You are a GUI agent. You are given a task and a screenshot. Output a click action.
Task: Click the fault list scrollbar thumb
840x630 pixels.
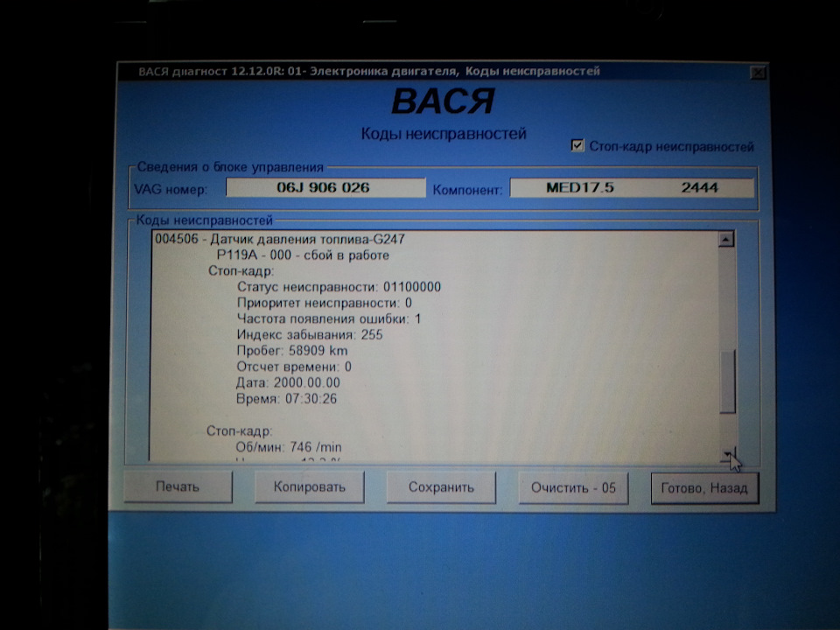point(727,381)
